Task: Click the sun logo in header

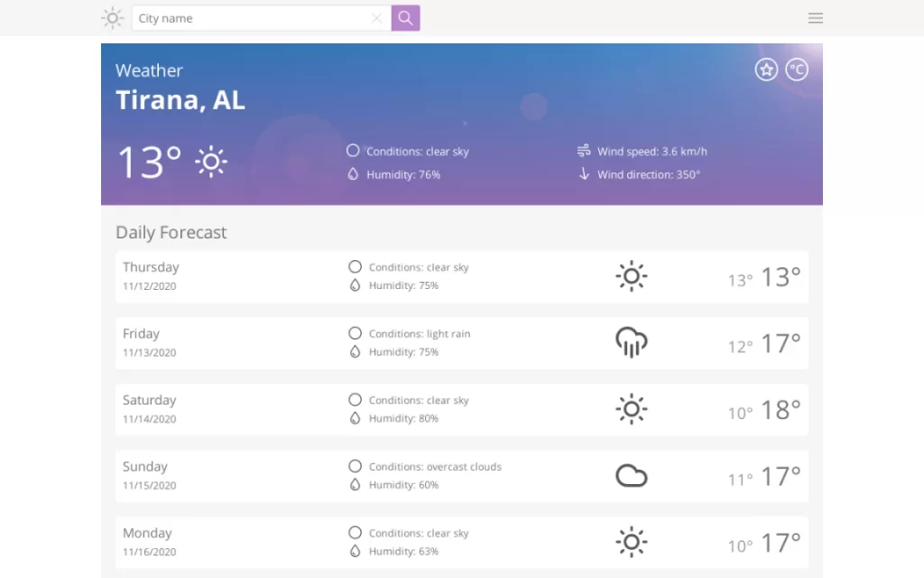Action: click(112, 18)
